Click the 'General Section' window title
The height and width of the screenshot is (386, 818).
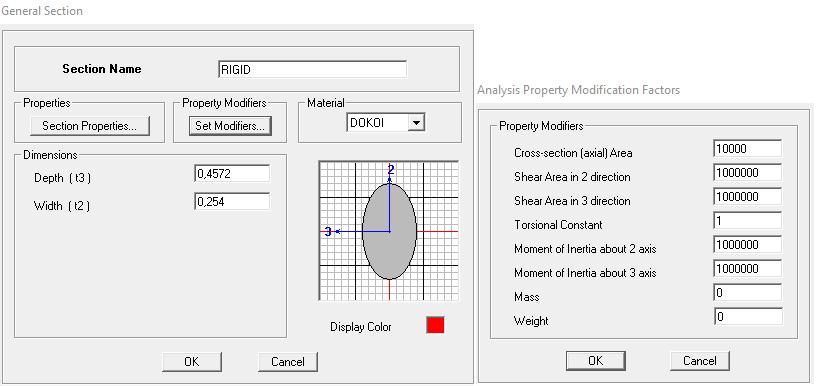(x=42, y=10)
